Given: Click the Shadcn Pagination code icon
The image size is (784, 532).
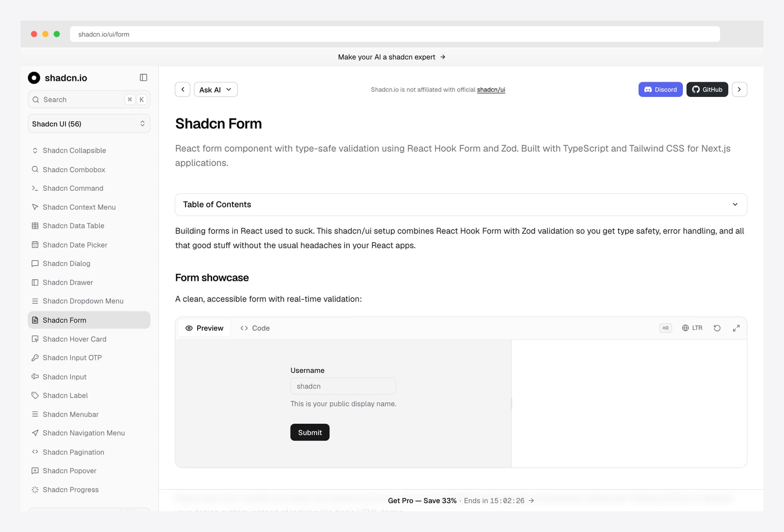Looking at the screenshot, I should click(35, 452).
